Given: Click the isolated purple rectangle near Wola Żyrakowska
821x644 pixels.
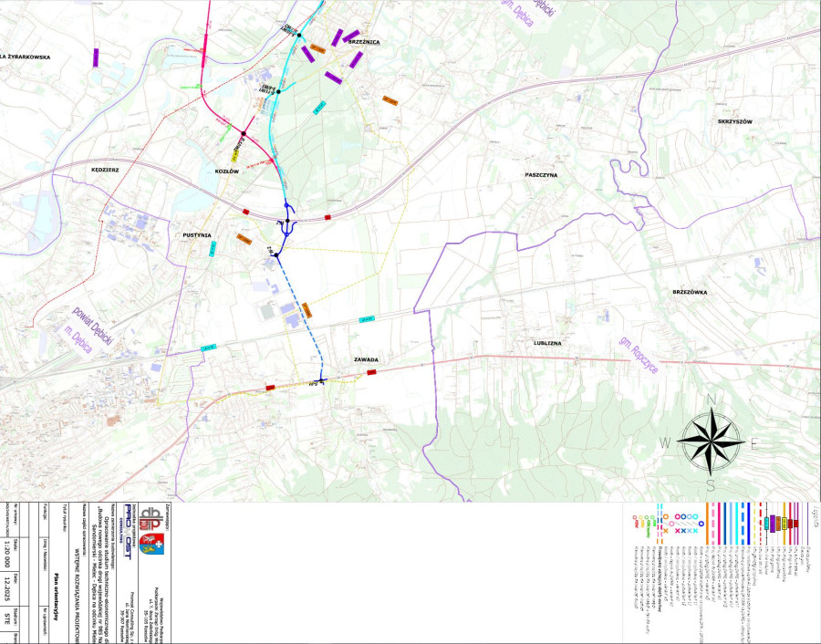Looking at the screenshot, I should click(x=96, y=57).
